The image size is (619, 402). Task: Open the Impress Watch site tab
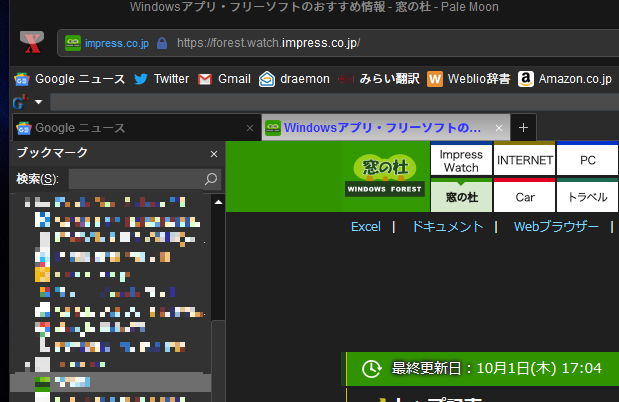coord(461,159)
